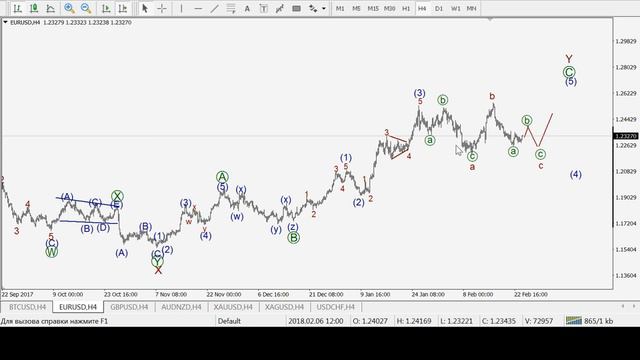Viewport: 640px width, 360px height.
Task: Open the BTCUSD,H4 chart tab
Action: click(28, 307)
